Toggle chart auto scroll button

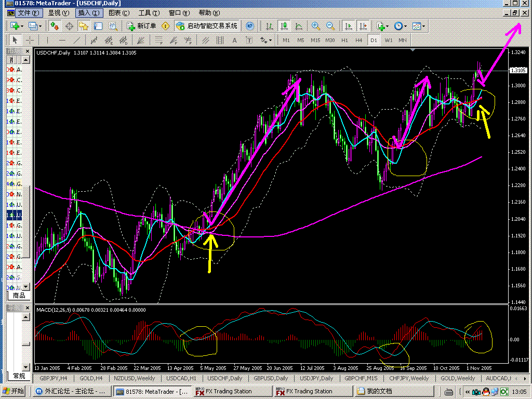[x=349, y=25]
